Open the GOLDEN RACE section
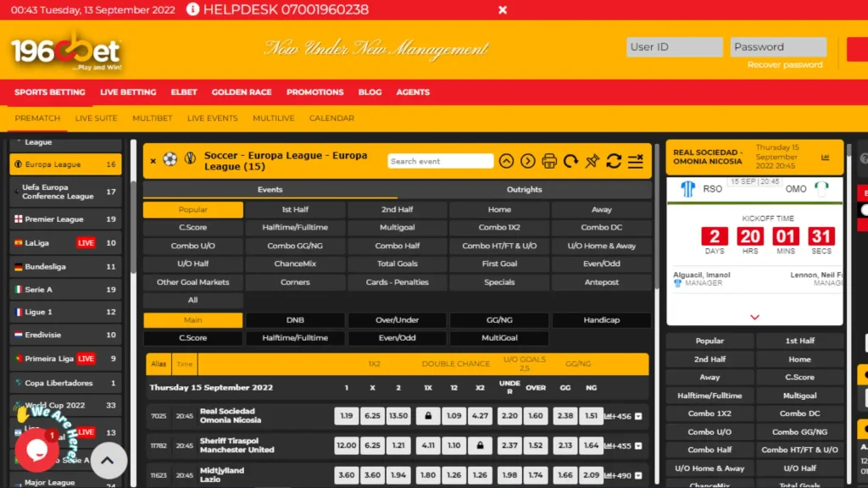Image resolution: width=868 pixels, height=488 pixels. [242, 92]
